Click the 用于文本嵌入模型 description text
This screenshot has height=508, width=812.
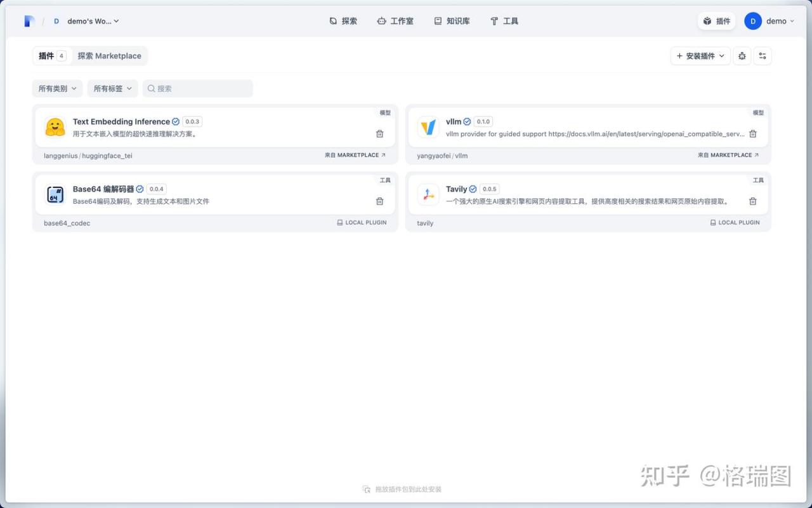point(134,134)
